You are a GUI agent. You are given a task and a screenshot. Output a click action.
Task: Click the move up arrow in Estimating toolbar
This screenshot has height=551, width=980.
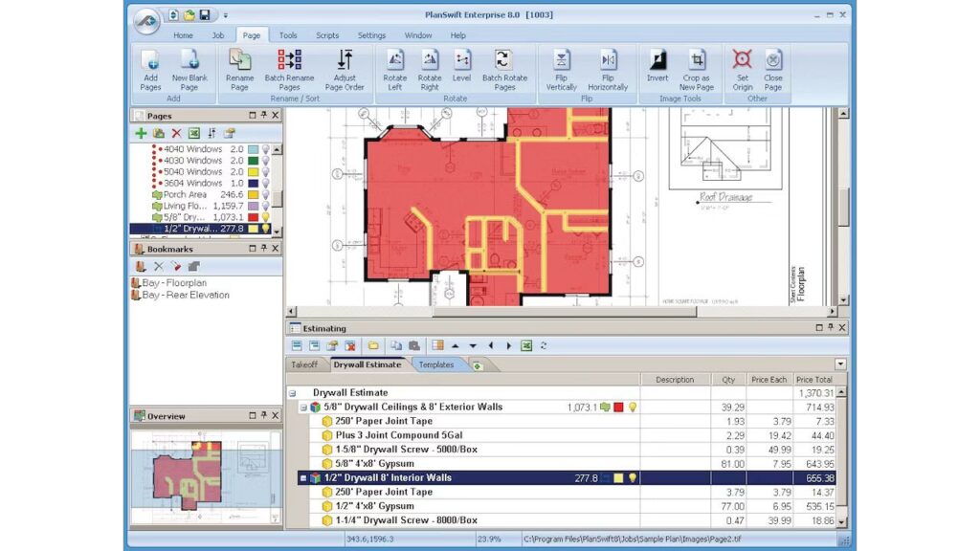click(455, 345)
